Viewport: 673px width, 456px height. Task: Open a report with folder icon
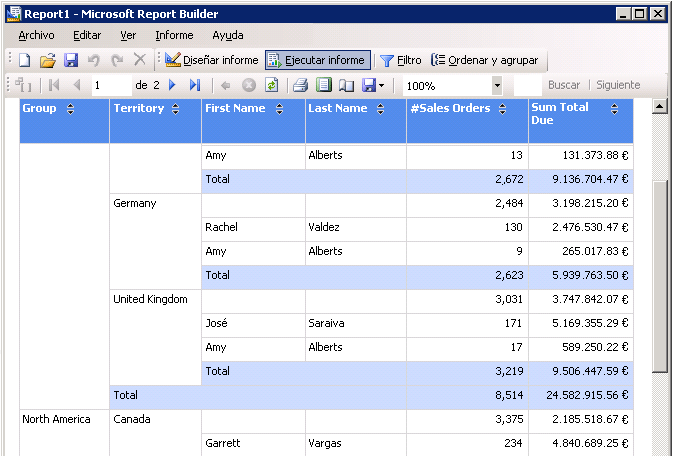click(x=47, y=61)
